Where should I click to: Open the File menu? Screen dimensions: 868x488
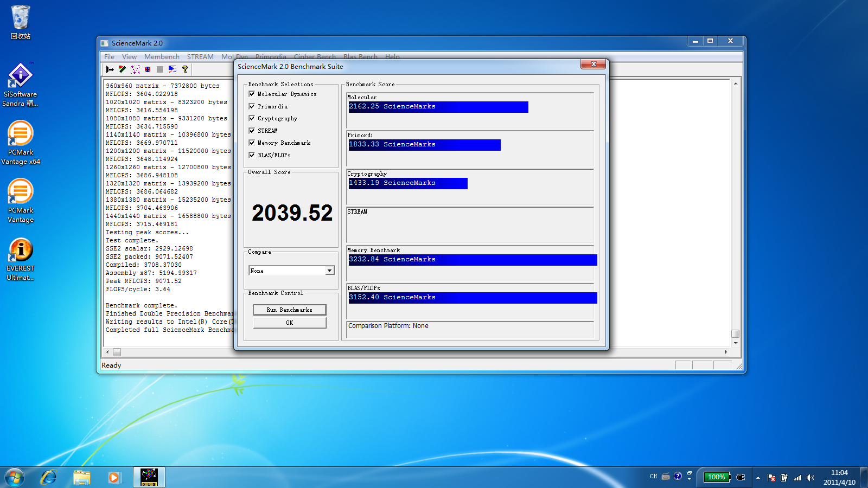[x=109, y=57]
